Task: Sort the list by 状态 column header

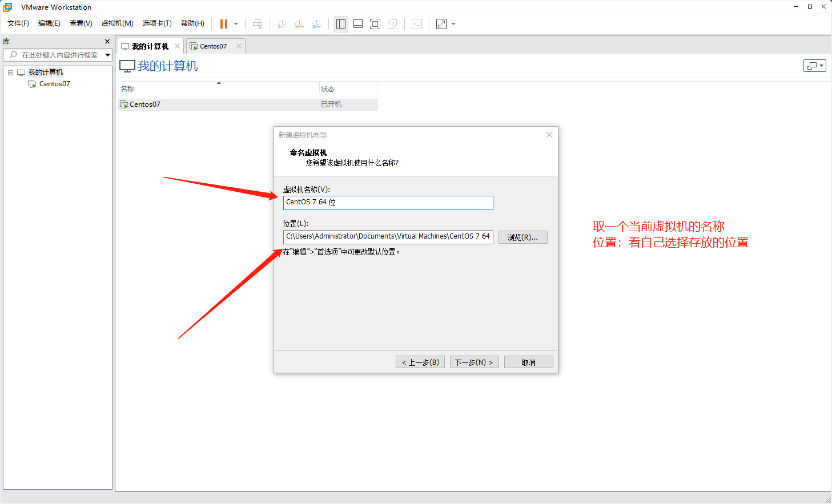Action: [x=348, y=88]
